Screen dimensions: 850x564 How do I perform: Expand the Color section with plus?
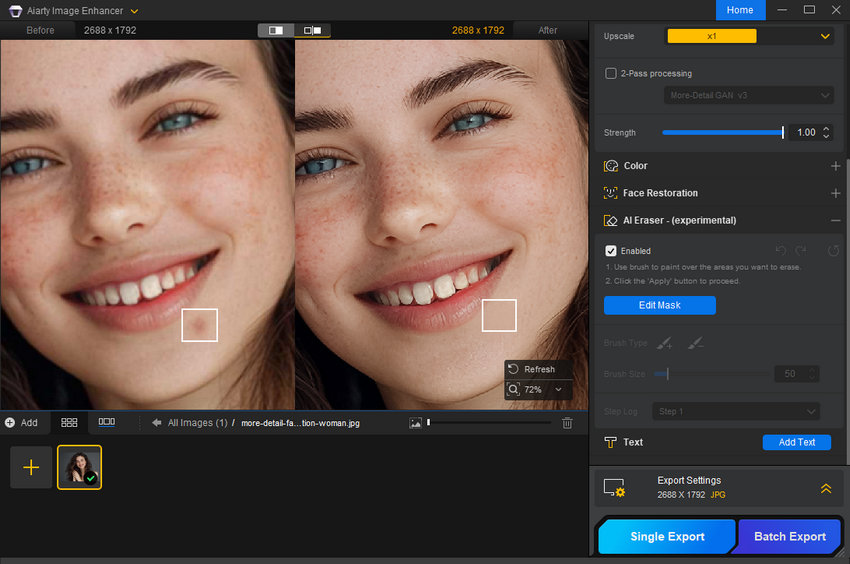(835, 166)
